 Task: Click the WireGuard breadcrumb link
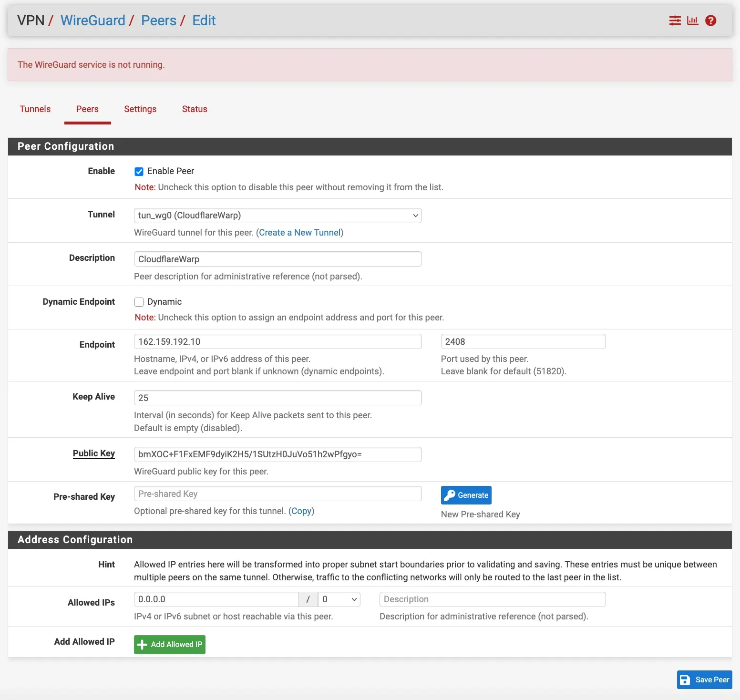tap(92, 21)
